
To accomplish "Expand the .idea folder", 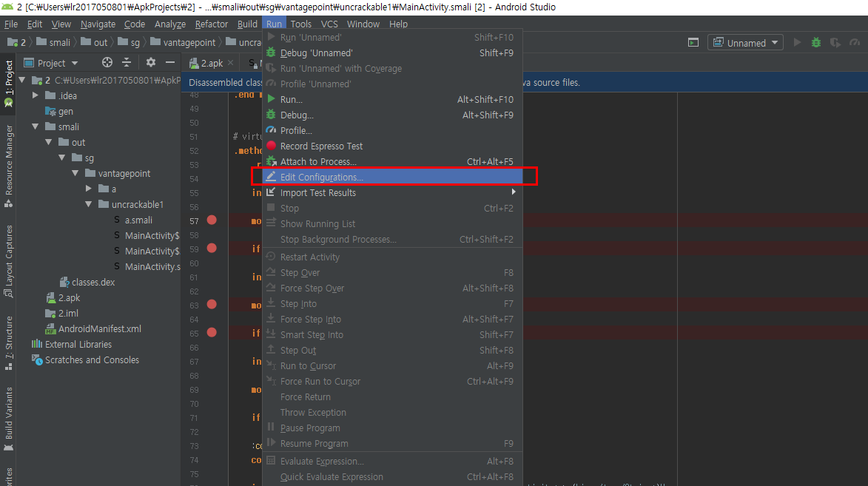I will coord(36,95).
